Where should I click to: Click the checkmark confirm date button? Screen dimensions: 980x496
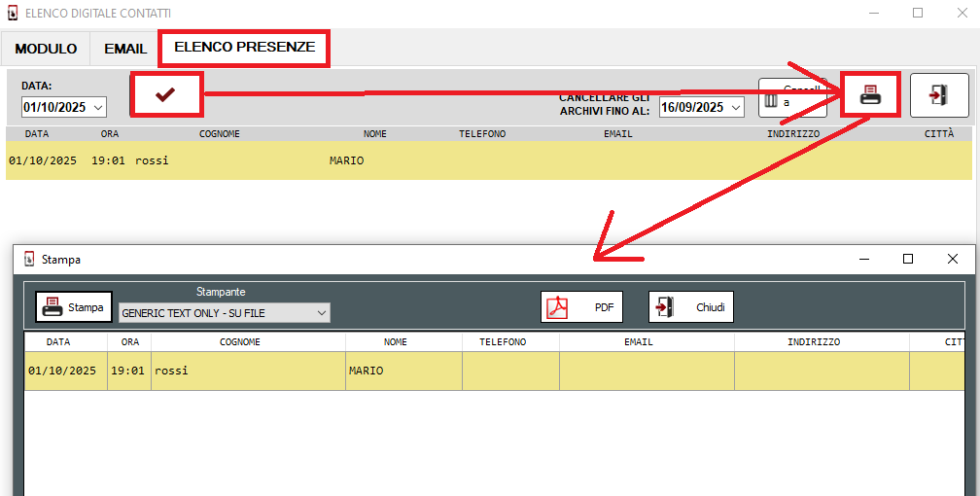(166, 94)
